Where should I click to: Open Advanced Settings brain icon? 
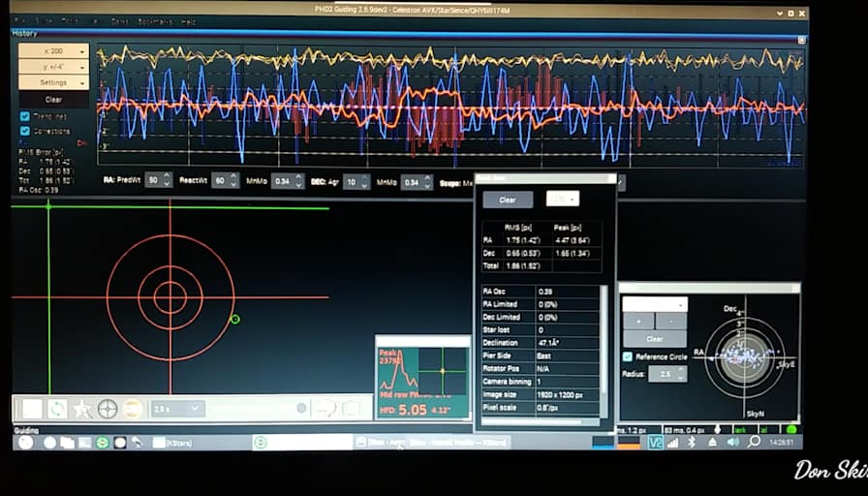click(326, 409)
